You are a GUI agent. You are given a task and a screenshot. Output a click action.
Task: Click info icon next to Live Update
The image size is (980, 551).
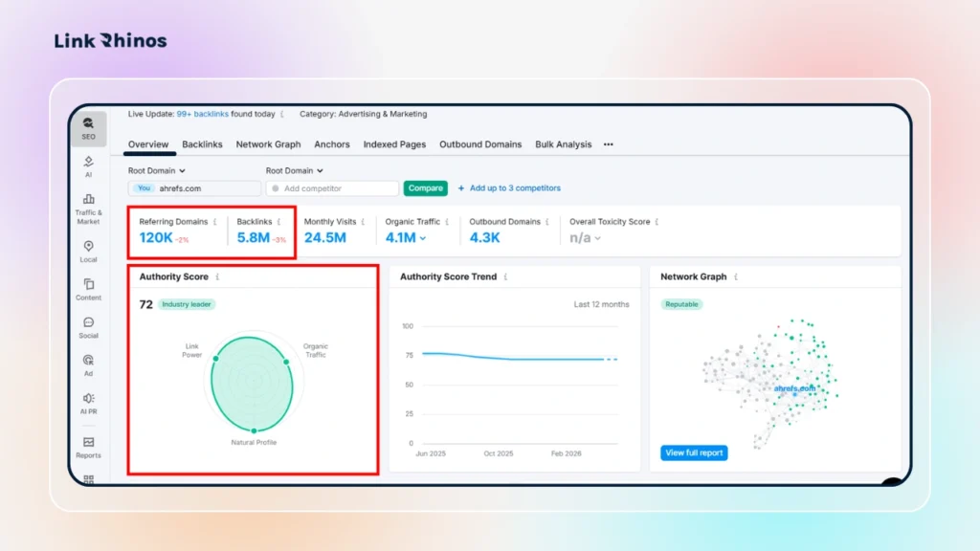click(282, 115)
